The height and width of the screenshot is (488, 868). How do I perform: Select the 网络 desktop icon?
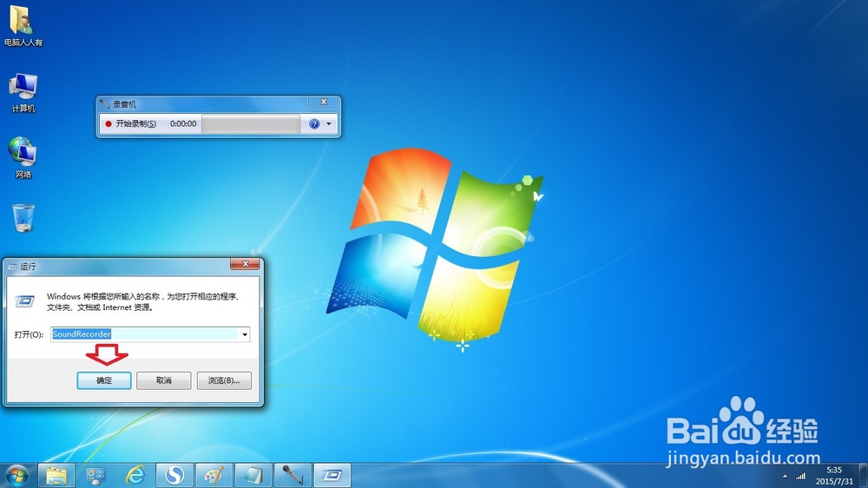[23, 158]
